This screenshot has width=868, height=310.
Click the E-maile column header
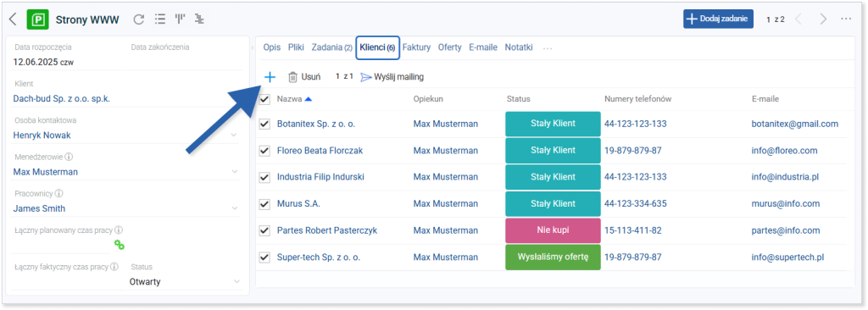[x=765, y=99]
